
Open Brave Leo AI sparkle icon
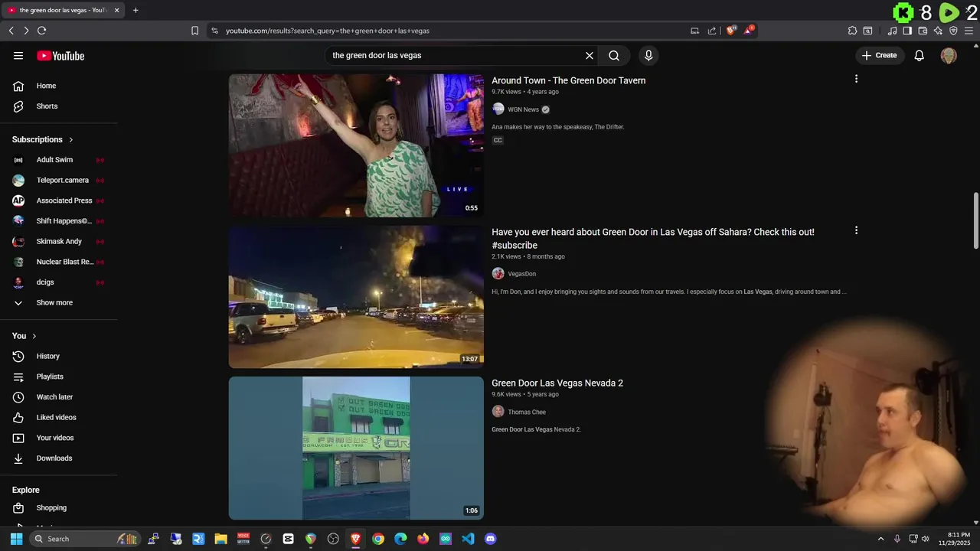[938, 31]
